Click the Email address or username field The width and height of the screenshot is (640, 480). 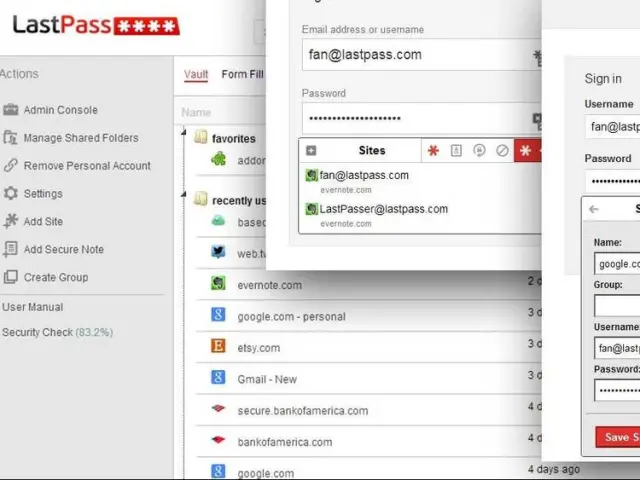point(422,55)
